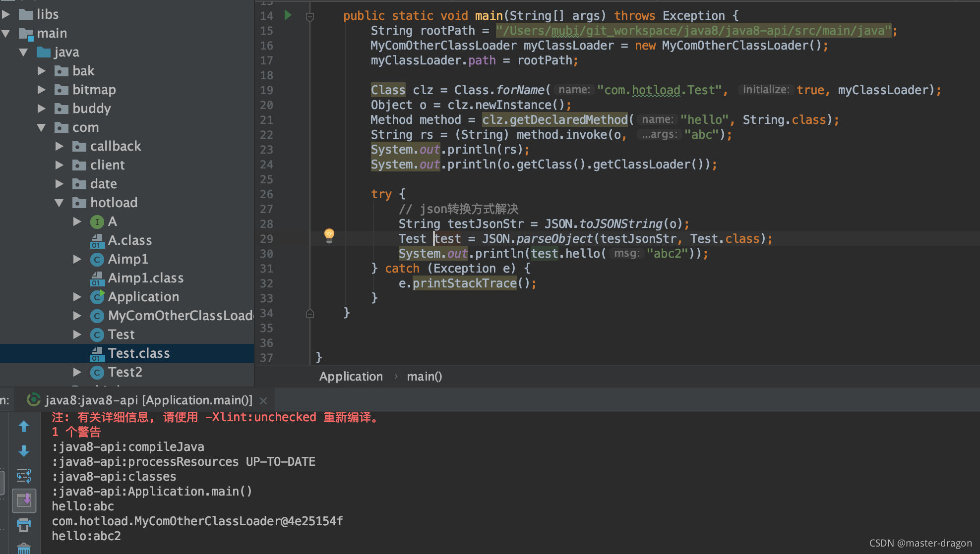This screenshot has width=980, height=554.
Task: Click the Aimp1 class icon
Action: coord(97,260)
